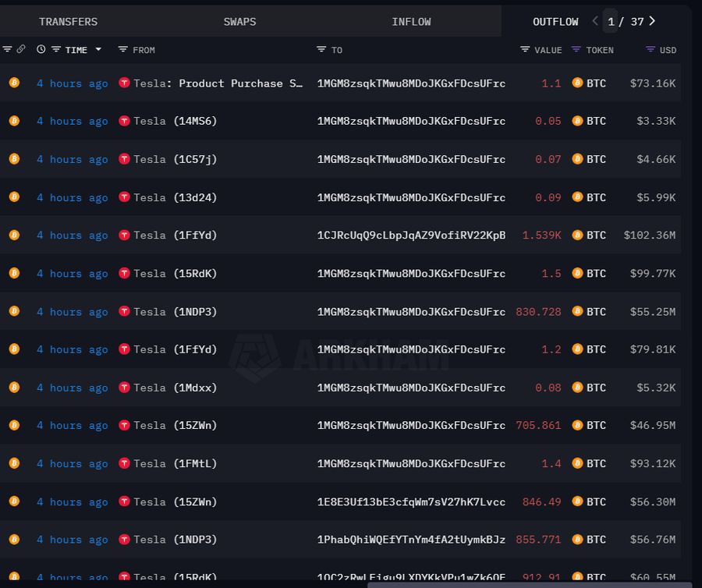
Task: Click timestamp of the Tesla (14MS6) transfer
Action: tap(72, 121)
